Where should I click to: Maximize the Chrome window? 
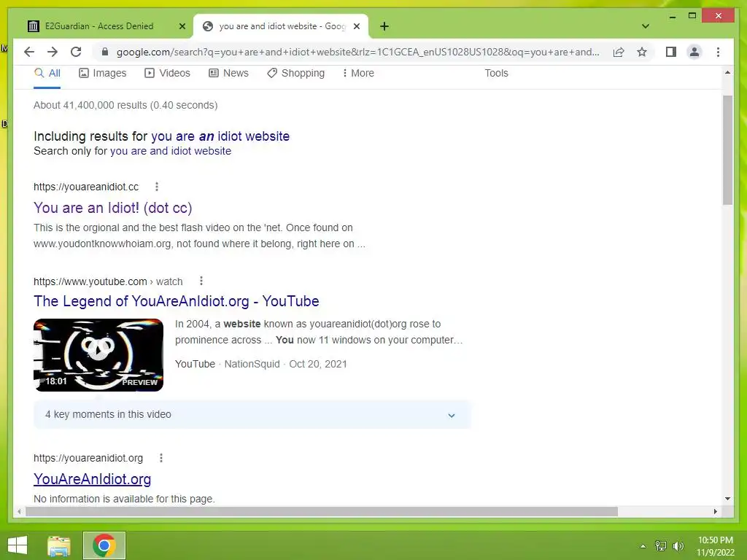click(692, 16)
